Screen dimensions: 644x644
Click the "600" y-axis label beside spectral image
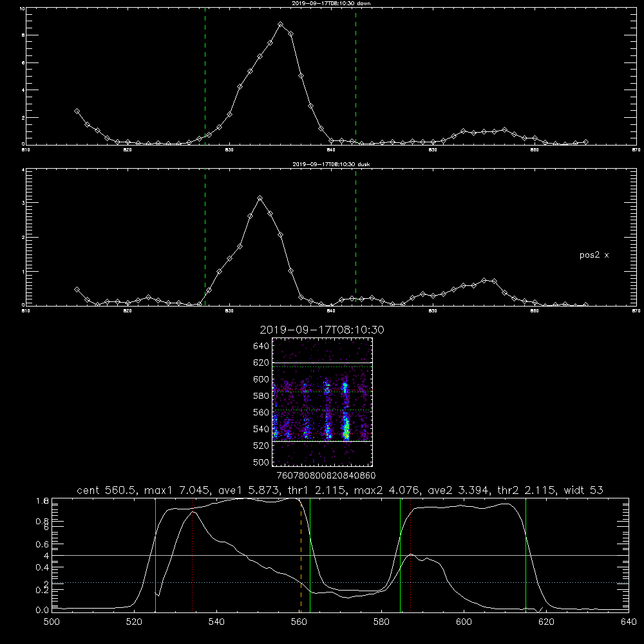261,379
